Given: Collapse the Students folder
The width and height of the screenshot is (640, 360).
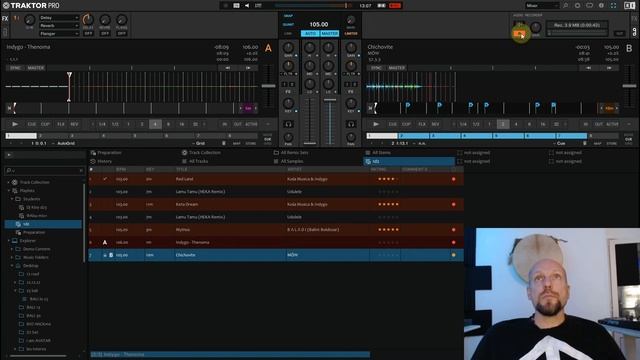Looking at the screenshot, I should (x=12, y=199).
